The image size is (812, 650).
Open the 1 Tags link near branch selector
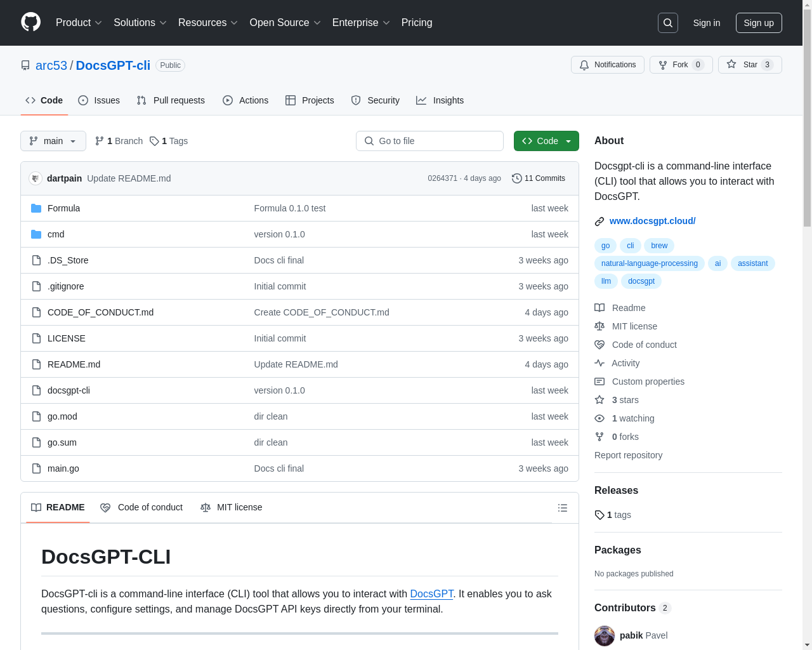[169, 141]
